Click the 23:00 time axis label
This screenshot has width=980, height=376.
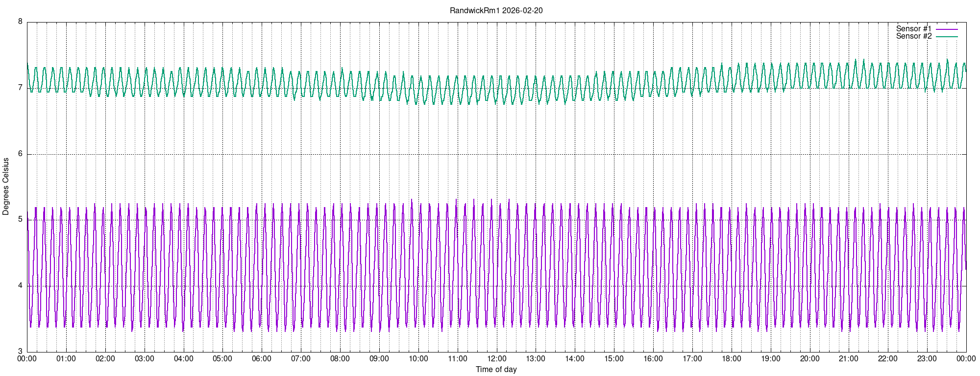point(927,359)
